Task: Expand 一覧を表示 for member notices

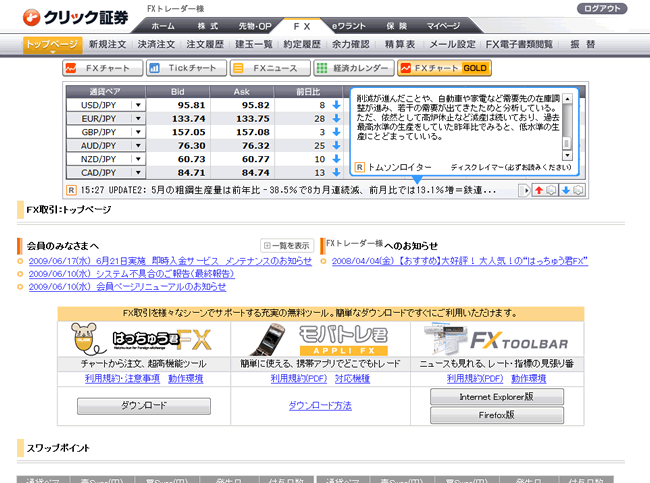Action: point(286,245)
